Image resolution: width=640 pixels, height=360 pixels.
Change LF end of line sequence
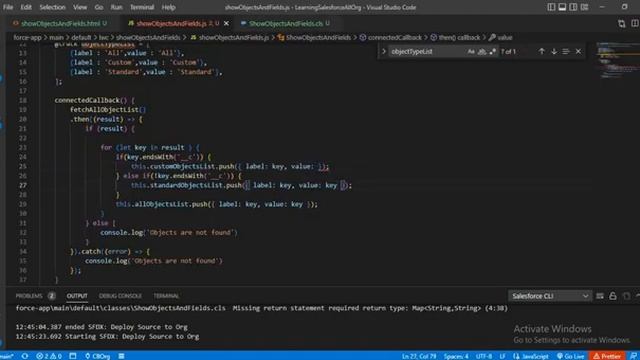tap(502, 356)
